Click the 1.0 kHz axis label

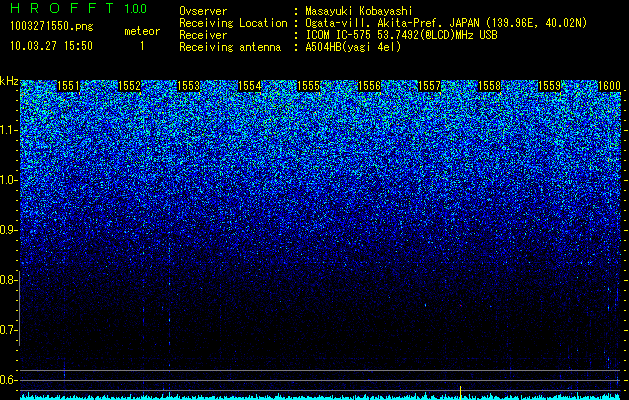[9, 180]
